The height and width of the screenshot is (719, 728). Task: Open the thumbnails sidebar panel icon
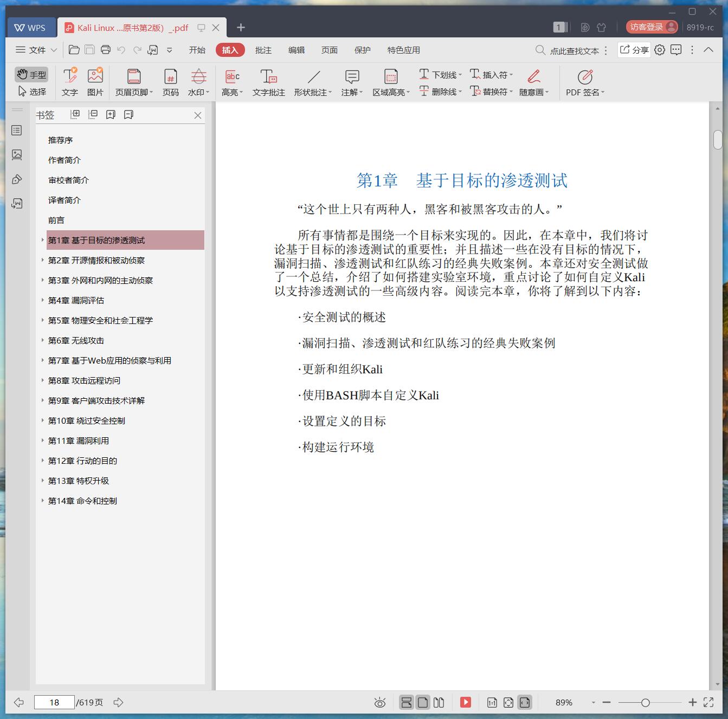click(17, 155)
